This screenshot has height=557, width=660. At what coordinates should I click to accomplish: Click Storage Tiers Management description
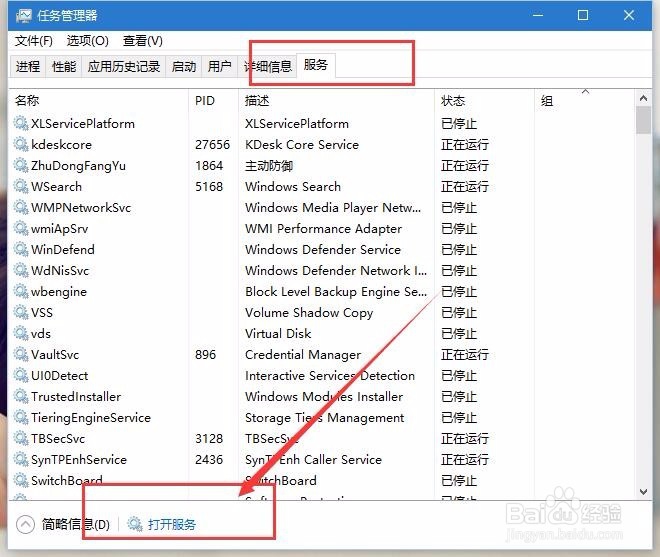click(325, 418)
